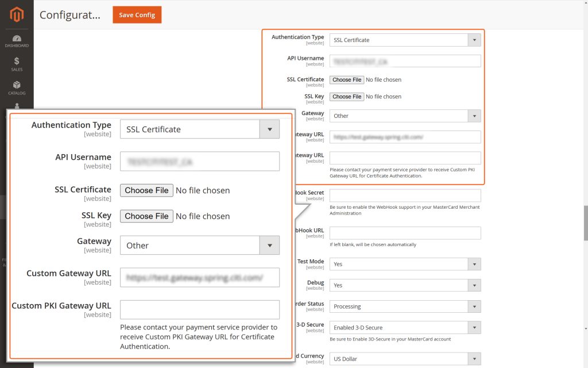Open the US Dollar currency dropdown
This screenshot has width=588, height=368.
tap(405, 359)
